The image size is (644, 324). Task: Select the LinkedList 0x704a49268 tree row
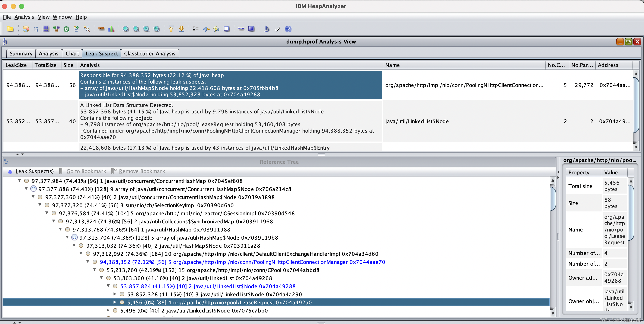coord(193,278)
